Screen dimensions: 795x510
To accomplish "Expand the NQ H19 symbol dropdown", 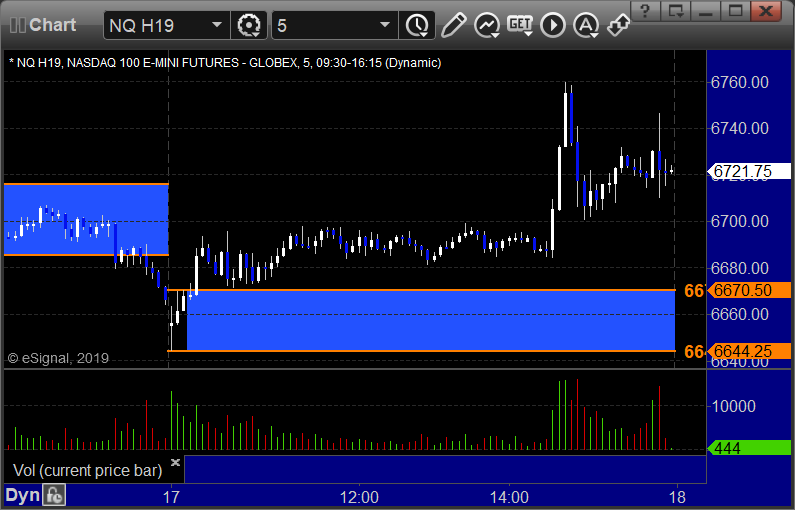I will [x=217, y=25].
